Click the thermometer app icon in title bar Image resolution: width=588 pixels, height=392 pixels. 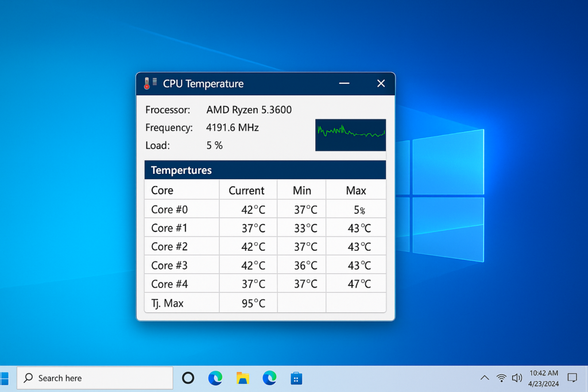point(150,83)
